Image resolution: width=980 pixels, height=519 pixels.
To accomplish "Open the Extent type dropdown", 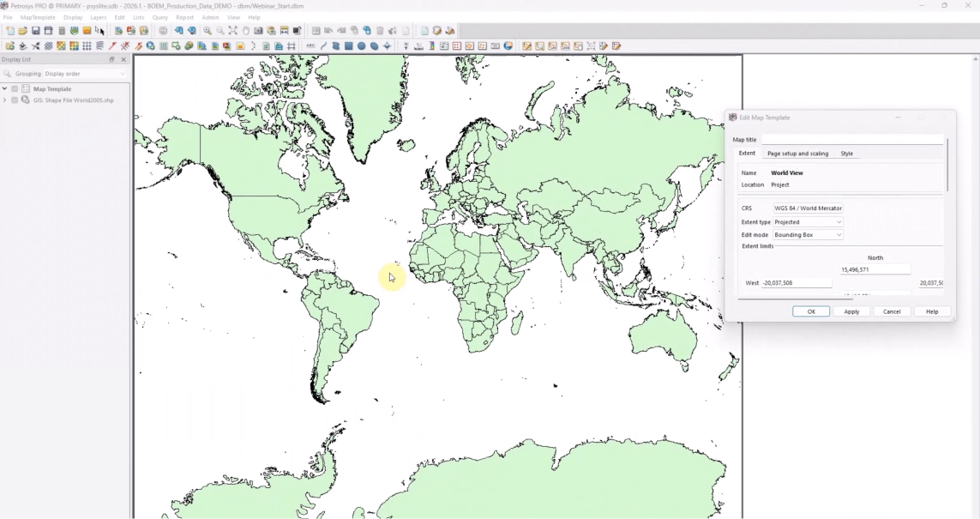I will click(x=808, y=222).
